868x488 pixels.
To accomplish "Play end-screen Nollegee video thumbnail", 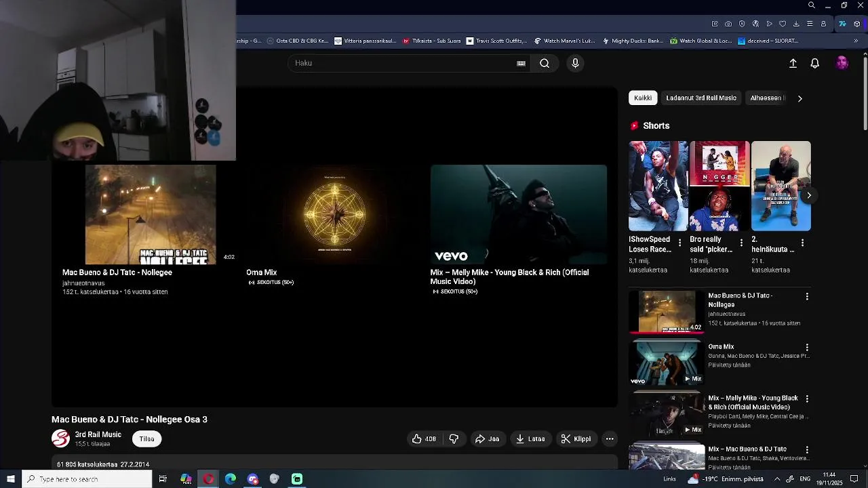I will [151, 214].
